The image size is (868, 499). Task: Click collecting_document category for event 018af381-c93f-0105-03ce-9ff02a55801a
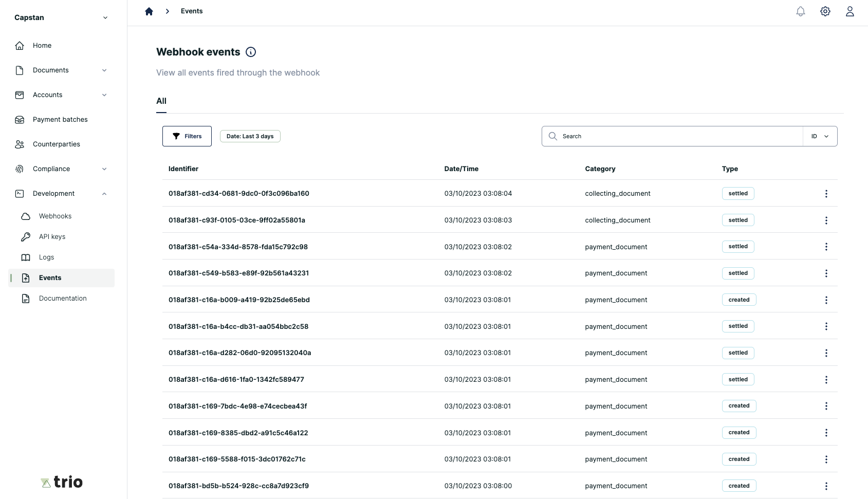pyautogui.click(x=618, y=220)
